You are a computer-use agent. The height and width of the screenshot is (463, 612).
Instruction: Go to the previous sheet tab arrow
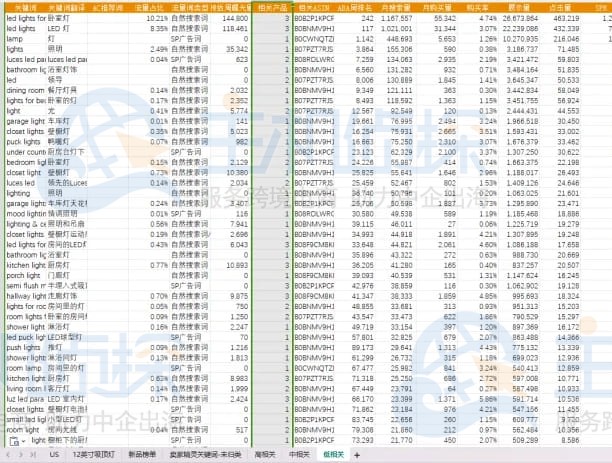8,455
